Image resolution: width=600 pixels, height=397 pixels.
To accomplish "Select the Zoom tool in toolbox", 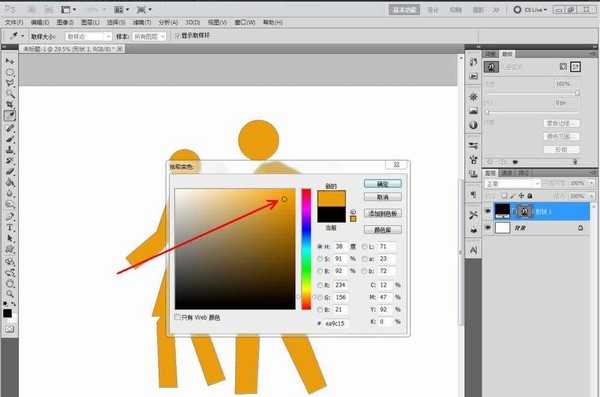I will (x=10, y=294).
